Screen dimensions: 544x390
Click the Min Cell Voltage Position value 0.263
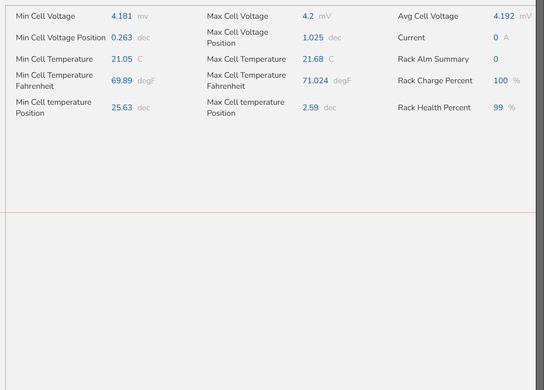coord(121,38)
